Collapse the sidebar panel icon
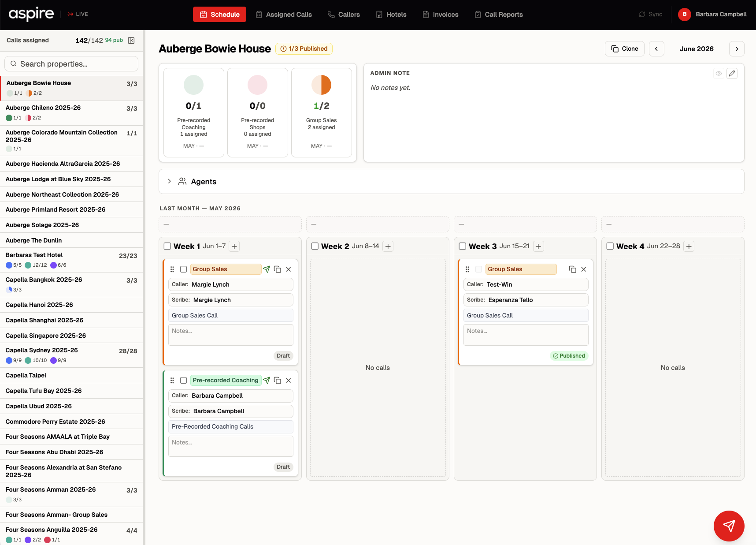This screenshot has height=545, width=756. click(131, 41)
